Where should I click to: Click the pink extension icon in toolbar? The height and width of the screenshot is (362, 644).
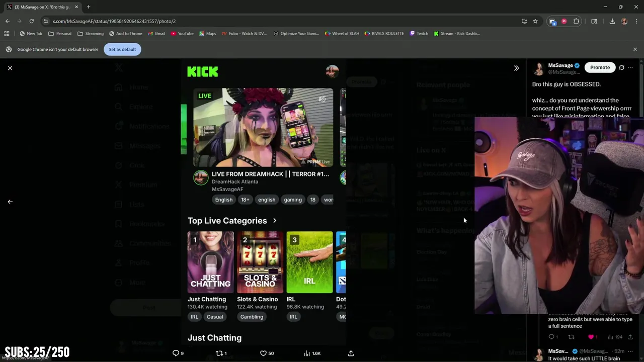(564, 21)
